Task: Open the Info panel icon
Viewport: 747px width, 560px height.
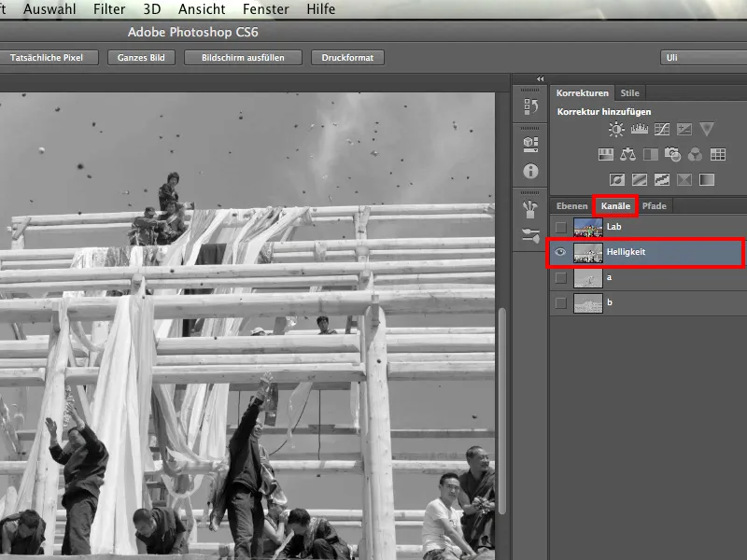Action: [x=530, y=171]
